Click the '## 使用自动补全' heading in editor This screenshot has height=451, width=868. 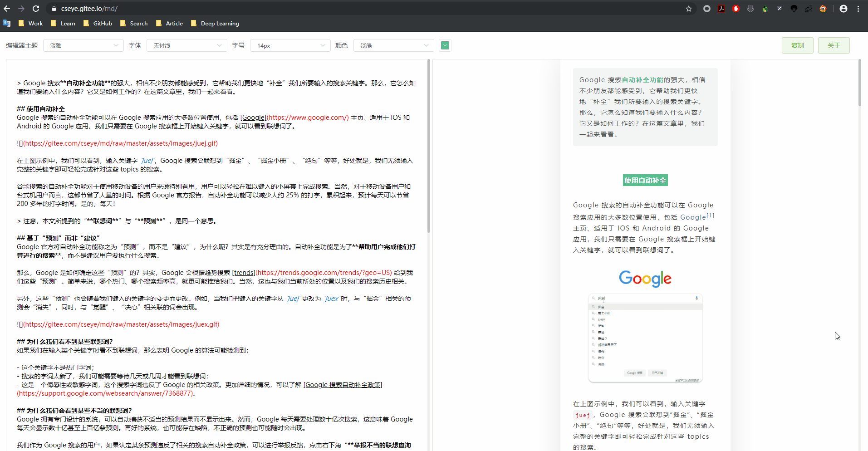(x=41, y=109)
